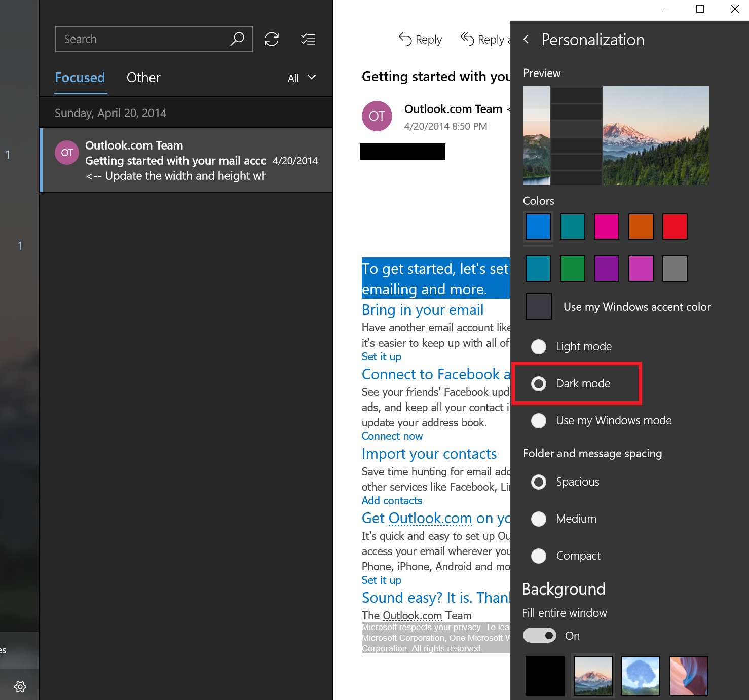The width and height of the screenshot is (749, 700).
Task: Maximize the Mail window
Action: [700, 9]
